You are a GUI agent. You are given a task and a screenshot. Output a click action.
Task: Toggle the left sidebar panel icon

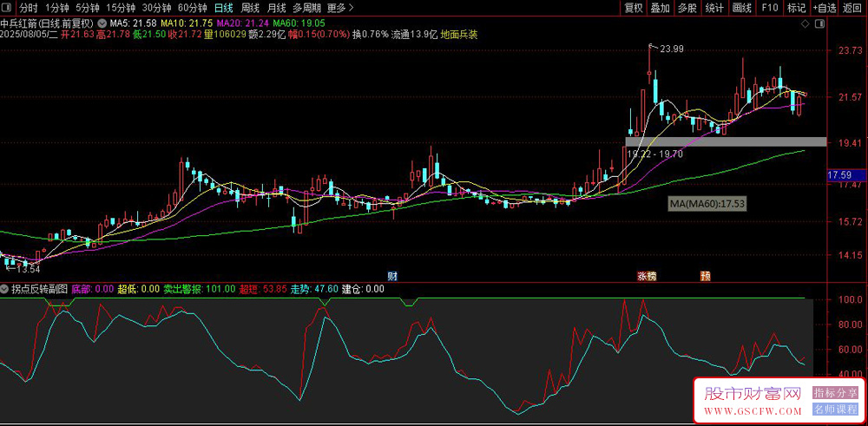5,8
